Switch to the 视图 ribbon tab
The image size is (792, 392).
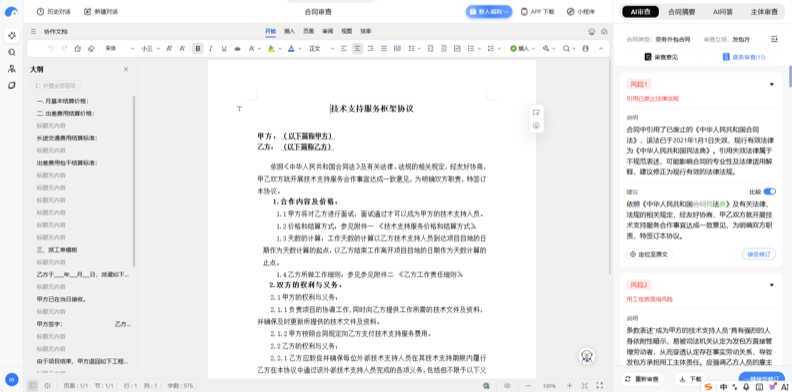pos(346,31)
